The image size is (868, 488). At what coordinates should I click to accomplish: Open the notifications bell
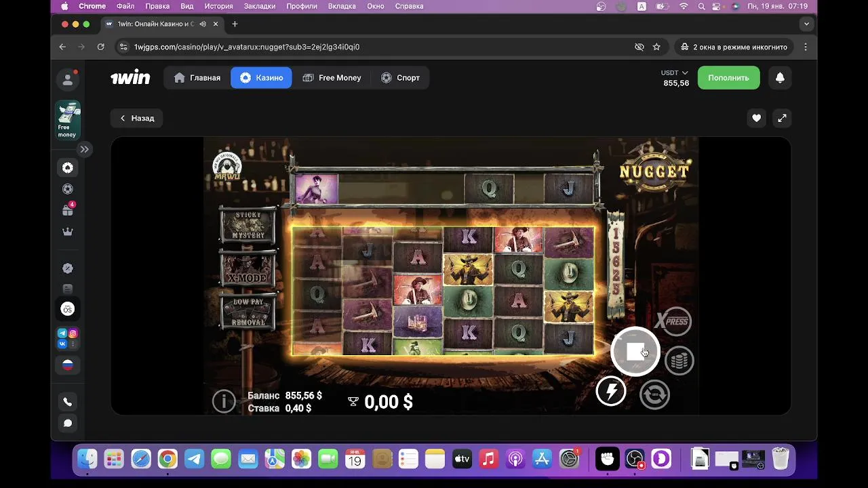point(780,78)
